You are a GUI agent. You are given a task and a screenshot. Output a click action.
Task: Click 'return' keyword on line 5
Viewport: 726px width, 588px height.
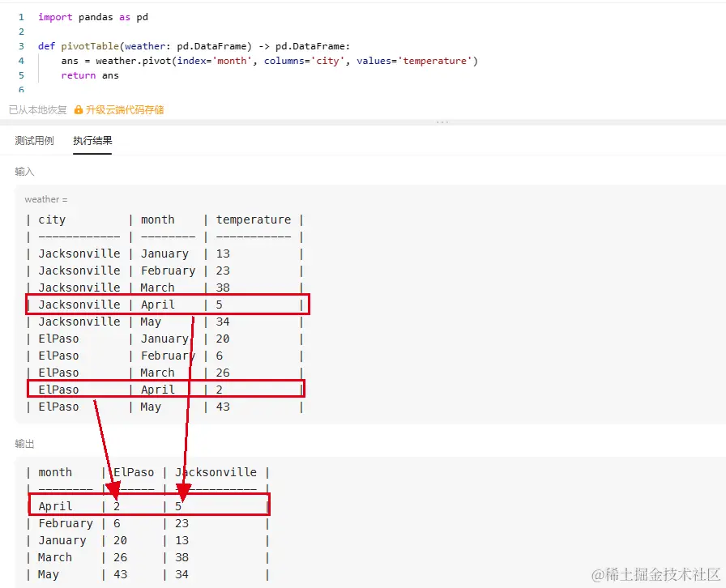point(79,75)
